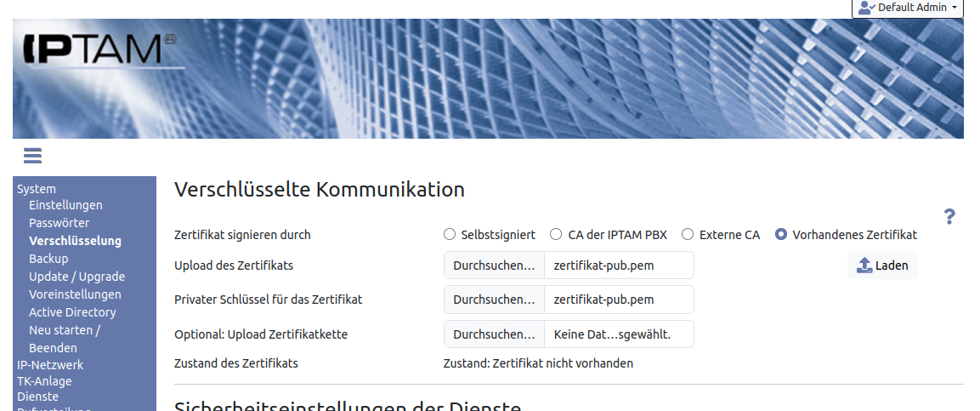
Task: Expand the IP-Netzwerk section
Action: pos(50,365)
